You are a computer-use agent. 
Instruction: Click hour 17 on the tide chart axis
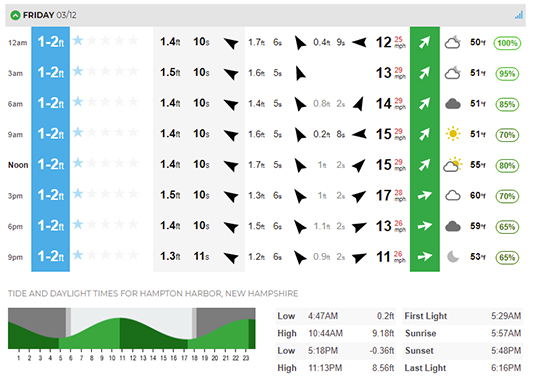pyautogui.click(x=184, y=358)
